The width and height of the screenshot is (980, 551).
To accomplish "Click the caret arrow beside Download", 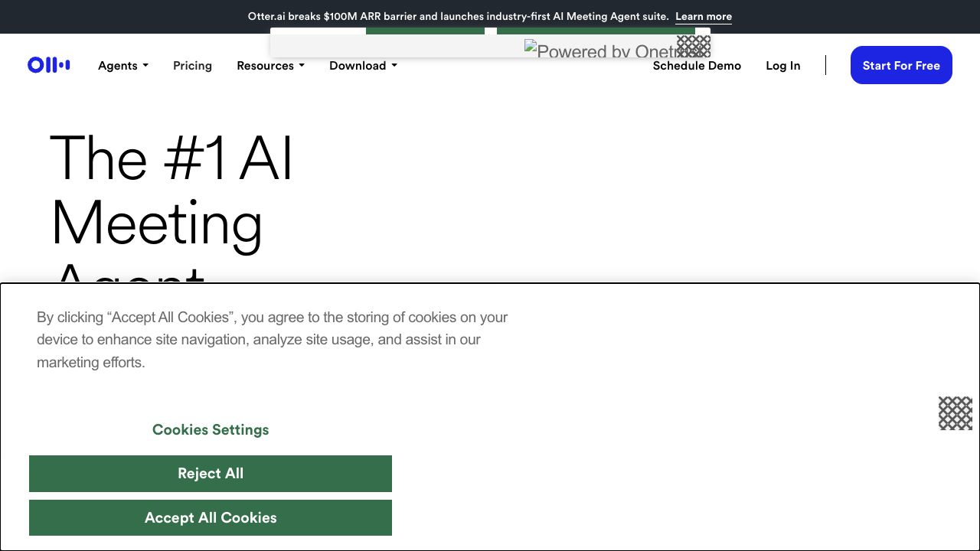I will click(394, 66).
